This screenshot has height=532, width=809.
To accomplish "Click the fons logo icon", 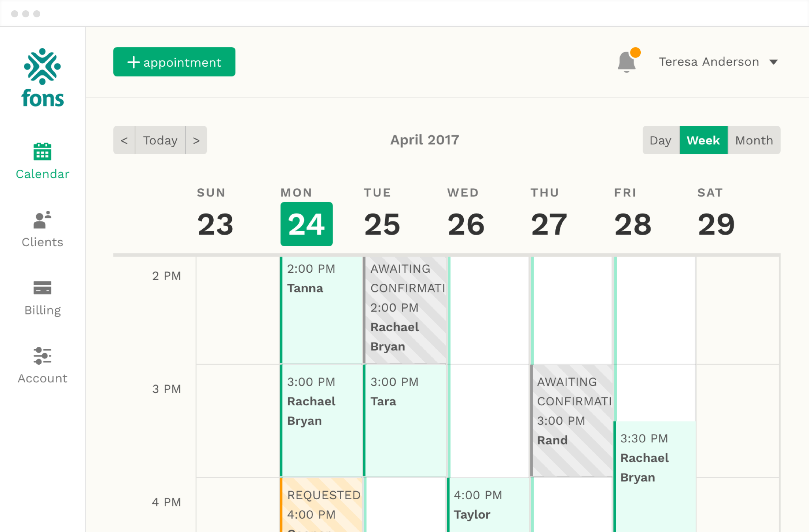I will pos(42,67).
